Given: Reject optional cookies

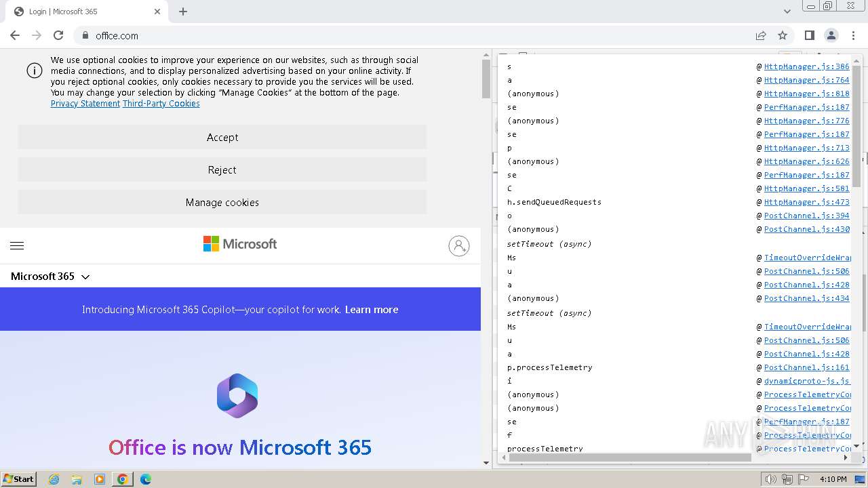Looking at the screenshot, I should (x=222, y=169).
